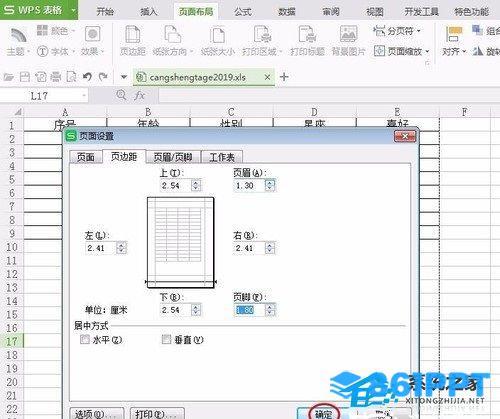Expand the 页面缩放 page zoom dropdown
The width and height of the screenshot is (500, 419).
402,51
